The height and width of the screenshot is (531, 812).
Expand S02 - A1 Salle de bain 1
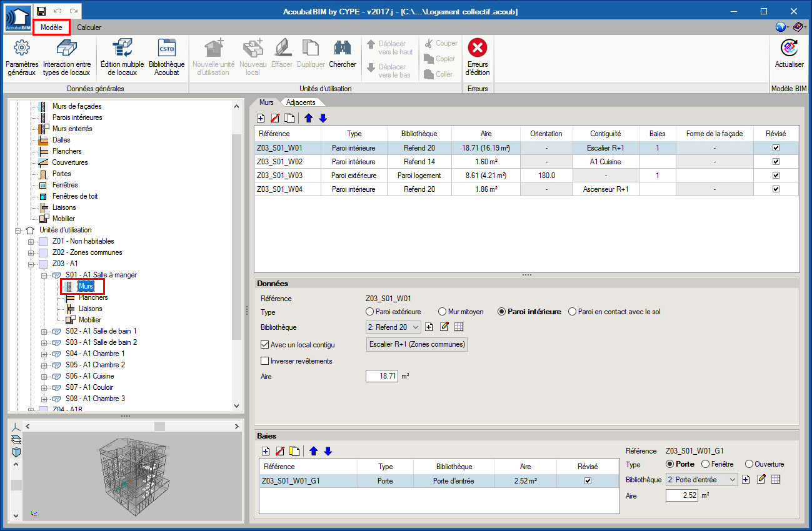[x=44, y=331]
